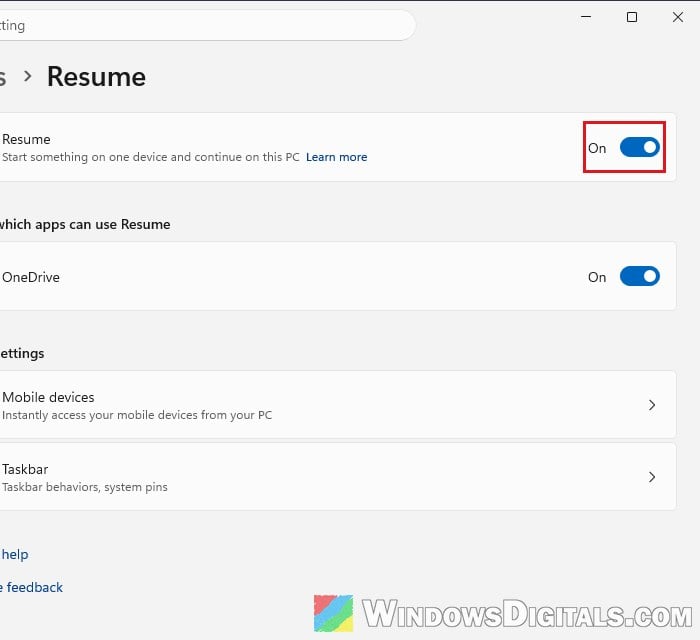Minimize the Settings window
The width and height of the screenshot is (700, 640).
point(586,17)
